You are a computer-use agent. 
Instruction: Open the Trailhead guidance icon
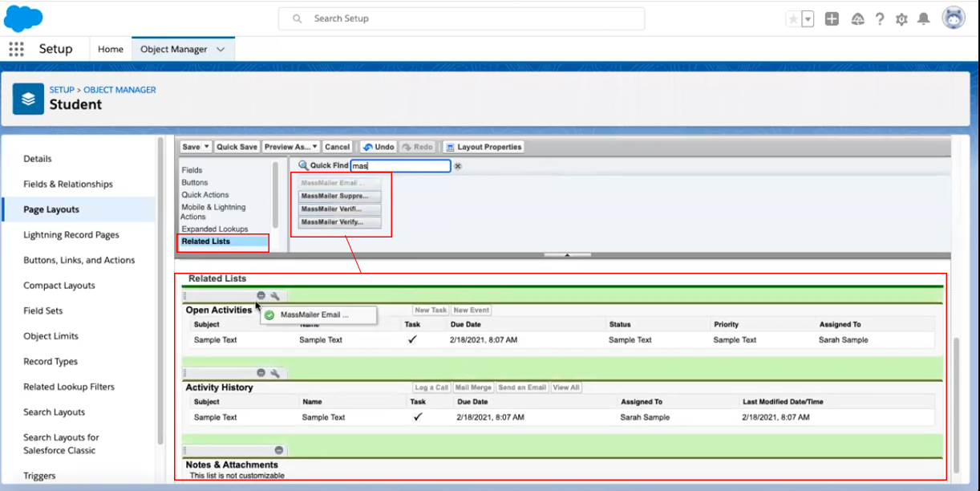point(857,18)
